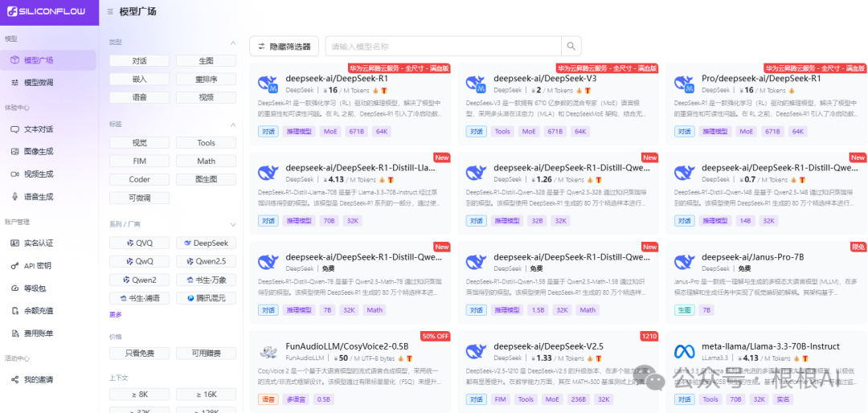Filter by the Qwen2.5 vendor tag
The height and width of the screenshot is (413, 868).
[206, 261]
